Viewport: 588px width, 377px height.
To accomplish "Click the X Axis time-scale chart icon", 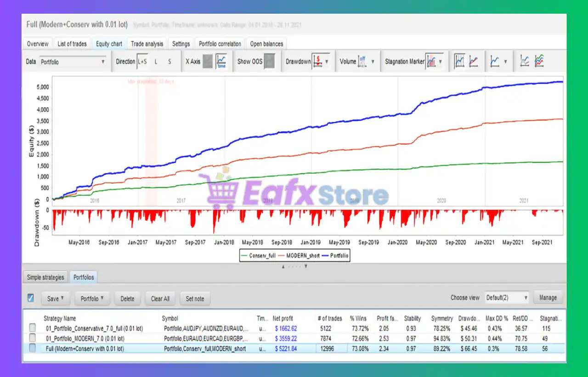I will coord(221,61).
